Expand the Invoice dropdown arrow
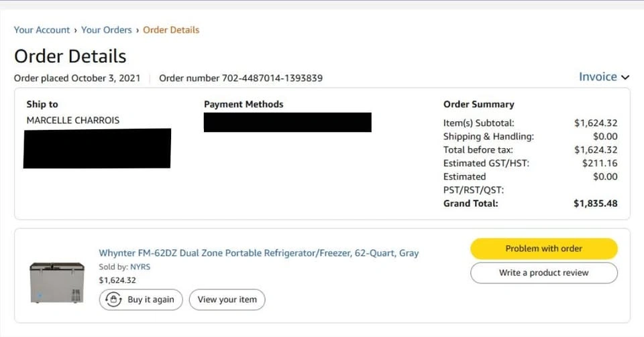644x337 pixels. pos(625,78)
